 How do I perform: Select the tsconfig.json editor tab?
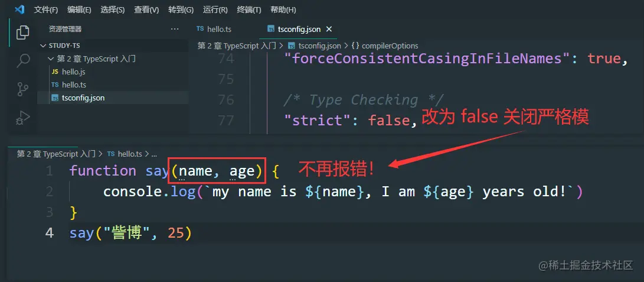(299, 29)
